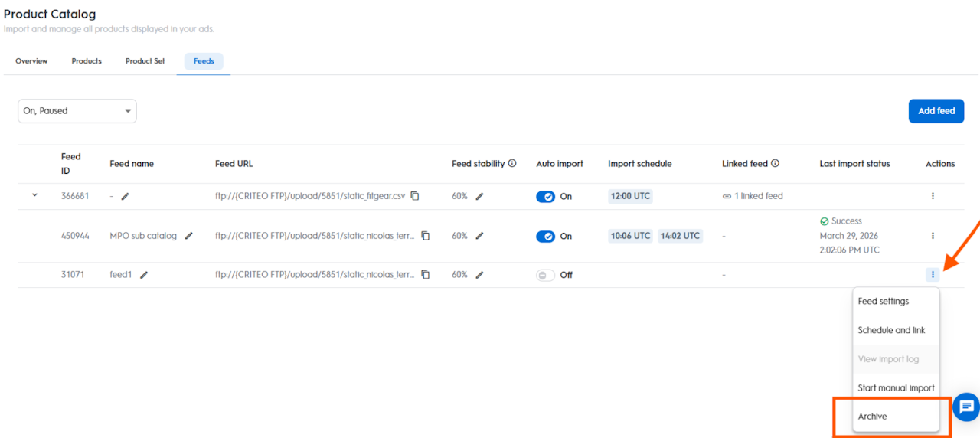
Task: Click Success import status text
Action: [x=847, y=221]
